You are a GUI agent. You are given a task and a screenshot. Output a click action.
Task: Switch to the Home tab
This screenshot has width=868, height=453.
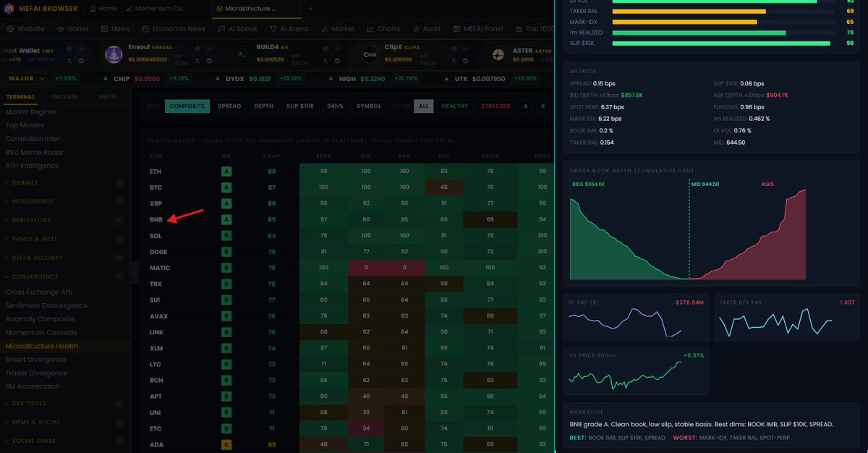coord(103,9)
